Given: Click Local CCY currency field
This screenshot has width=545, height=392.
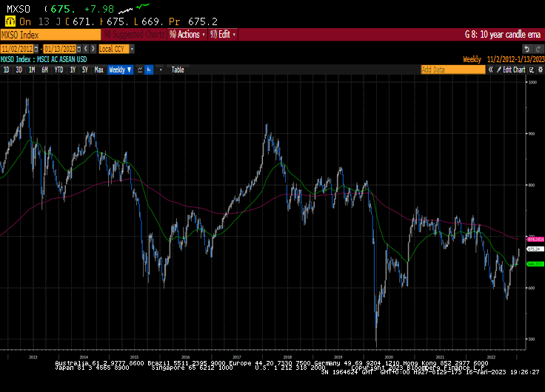Looking at the screenshot, I should point(114,49).
